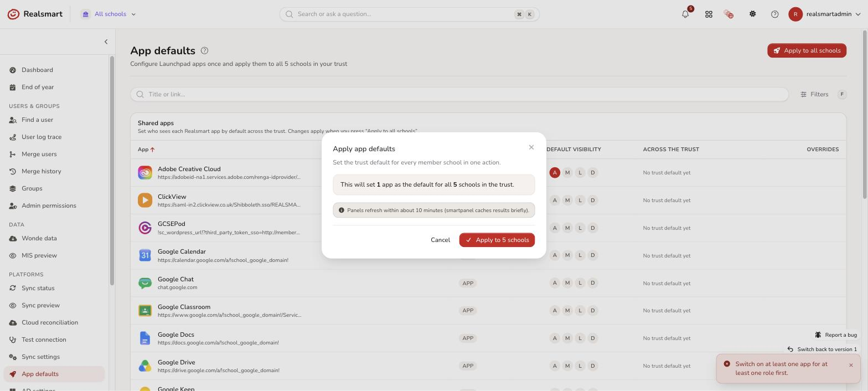The image size is (868, 391).
Task: Open MIS preview
Action: (x=54, y=255)
